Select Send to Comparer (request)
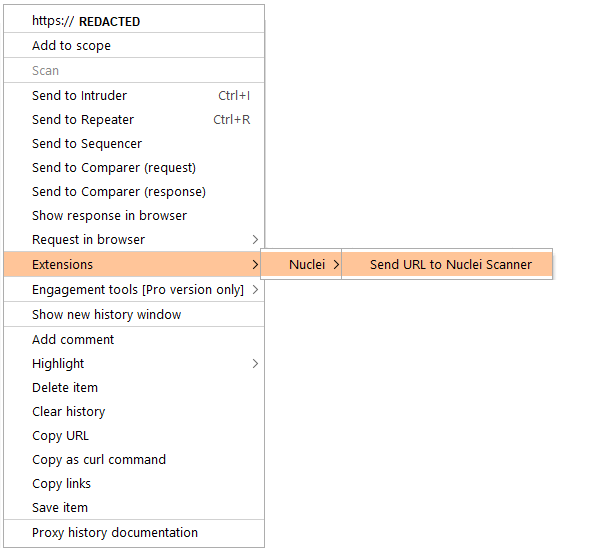Screen dimensions: 597x554 134,168
